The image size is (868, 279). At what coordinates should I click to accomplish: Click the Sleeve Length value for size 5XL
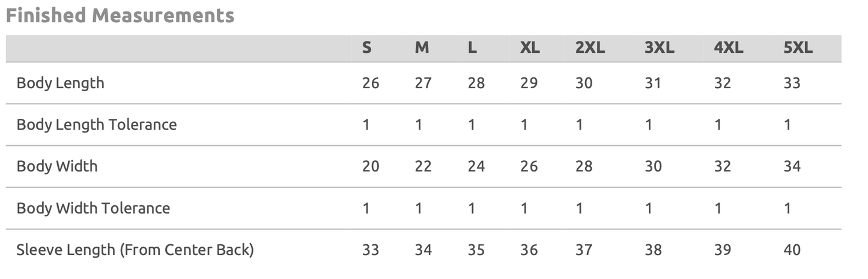(x=792, y=250)
